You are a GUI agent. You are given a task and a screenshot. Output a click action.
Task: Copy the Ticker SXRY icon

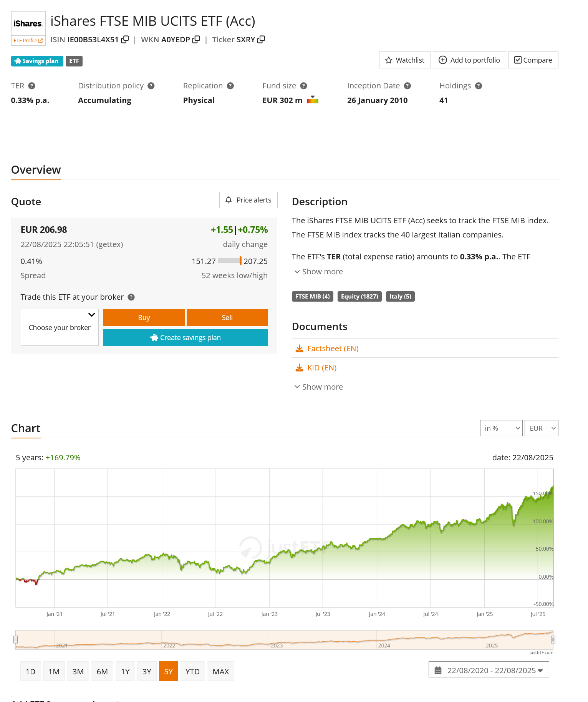tap(261, 40)
